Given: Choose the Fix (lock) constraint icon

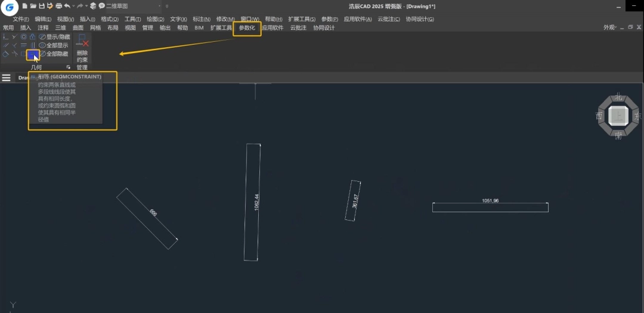Looking at the screenshot, I should (x=32, y=36).
